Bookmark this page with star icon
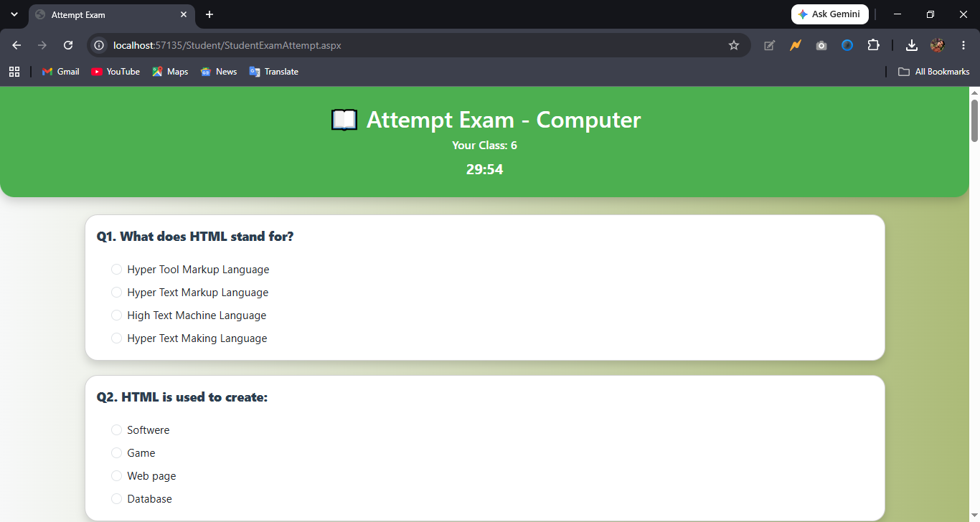Viewport: 980px width, 522px height. 733,45
